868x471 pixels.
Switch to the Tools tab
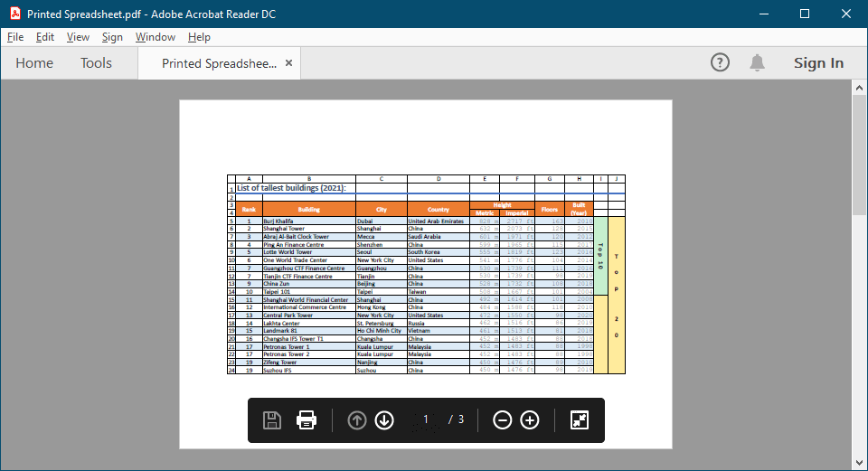pyautogui.click(x=96, y=63)
